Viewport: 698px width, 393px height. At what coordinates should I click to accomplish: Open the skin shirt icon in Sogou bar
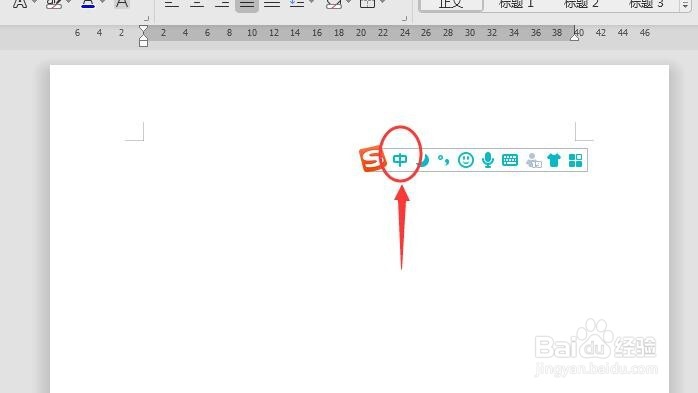point(554,160)
